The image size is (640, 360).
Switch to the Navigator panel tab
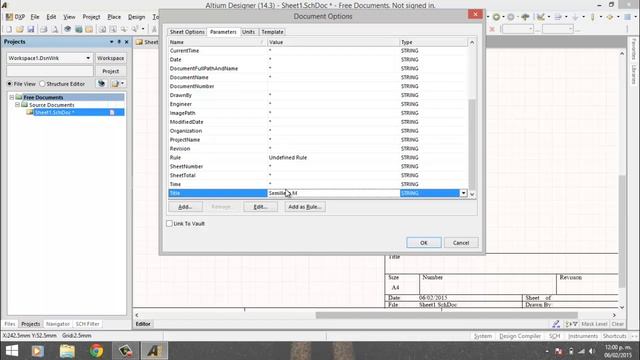(58, 324)
